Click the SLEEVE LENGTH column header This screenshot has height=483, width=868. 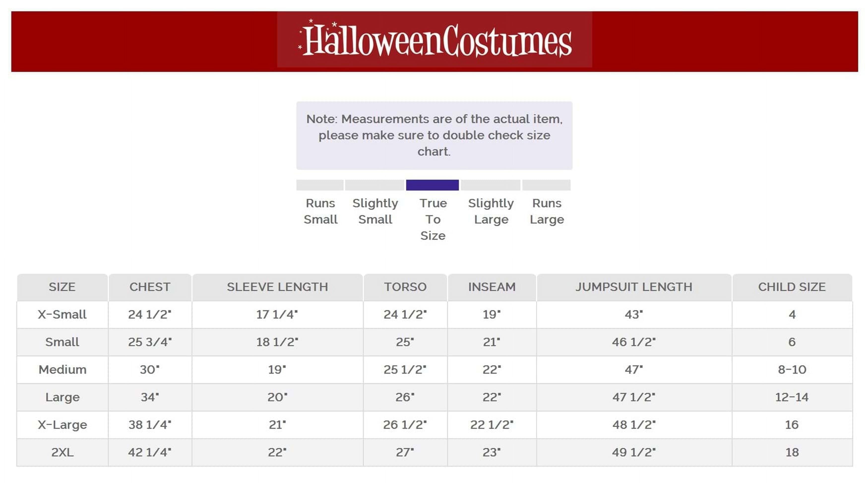(277, 287)
